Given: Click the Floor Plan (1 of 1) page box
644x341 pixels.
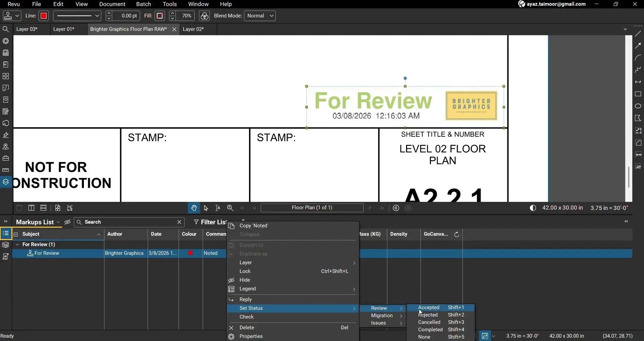Looking at the screenshot, I should click(312, 208).
